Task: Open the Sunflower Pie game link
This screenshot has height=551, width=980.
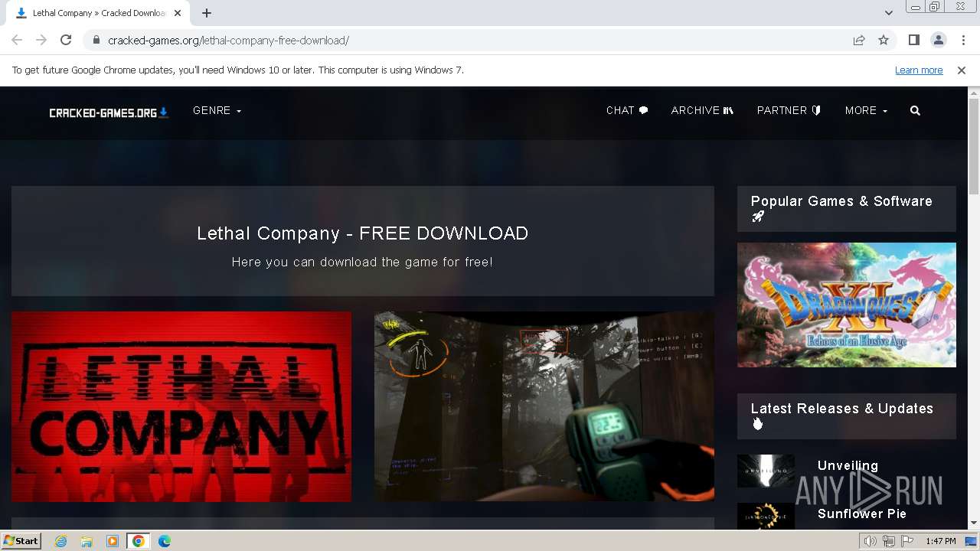Action: point(862,514)
